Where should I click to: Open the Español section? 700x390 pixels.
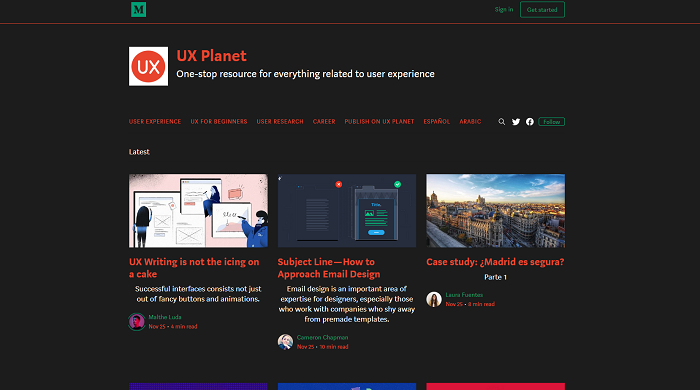437,121
